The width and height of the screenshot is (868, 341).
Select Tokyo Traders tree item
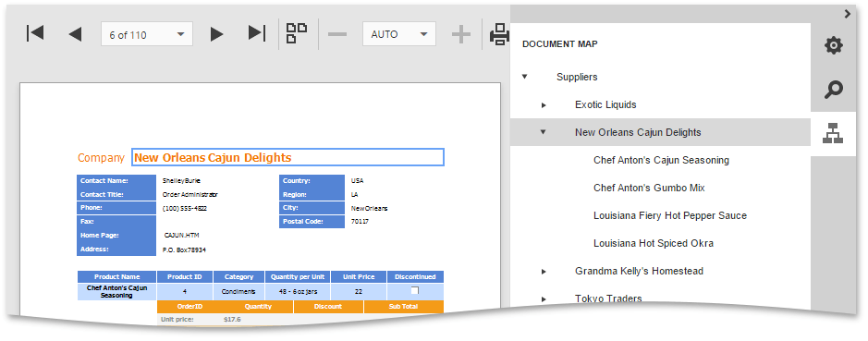608,298
